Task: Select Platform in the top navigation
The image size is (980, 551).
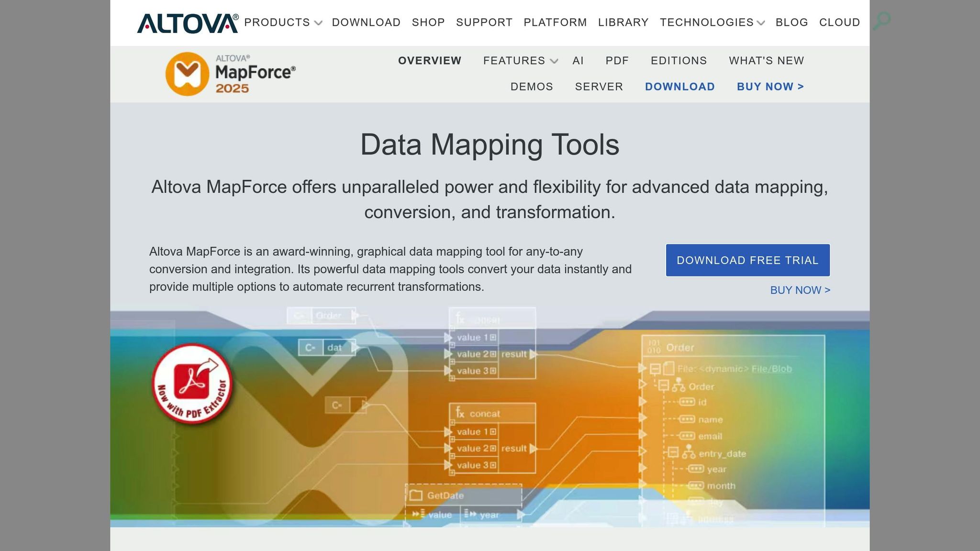Action: [555, 22]
